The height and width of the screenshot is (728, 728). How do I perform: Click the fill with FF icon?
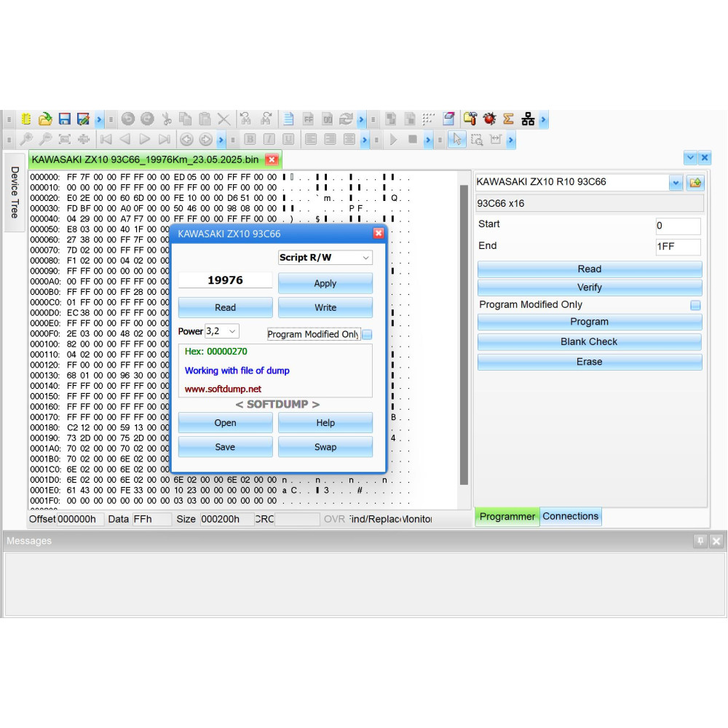pos(308,119)
